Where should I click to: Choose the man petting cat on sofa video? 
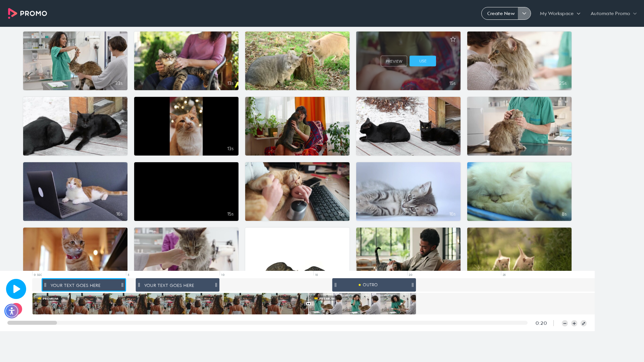pos(408,249)
